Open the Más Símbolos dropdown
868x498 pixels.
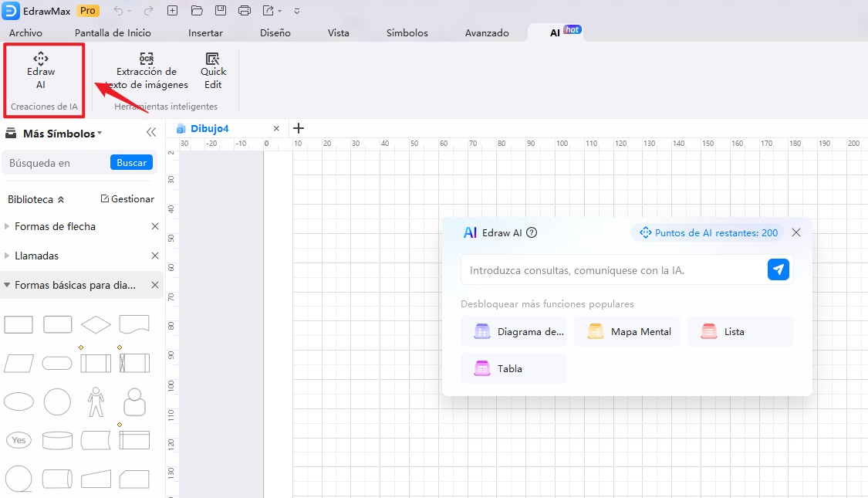(x=62, y=134)
